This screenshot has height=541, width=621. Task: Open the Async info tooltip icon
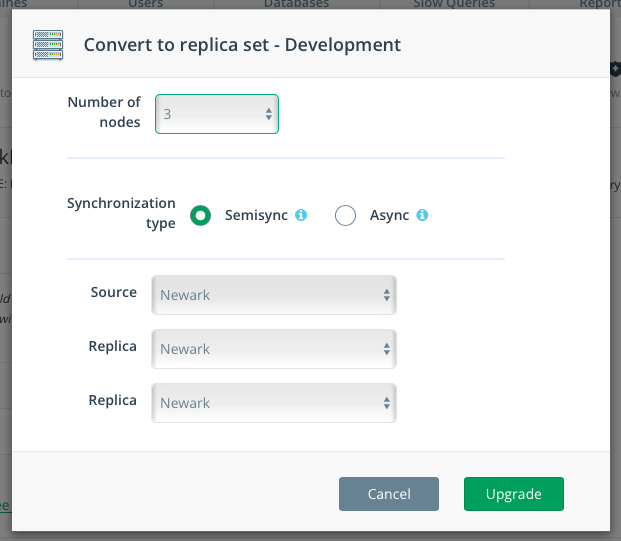click(x=422, y=215)
